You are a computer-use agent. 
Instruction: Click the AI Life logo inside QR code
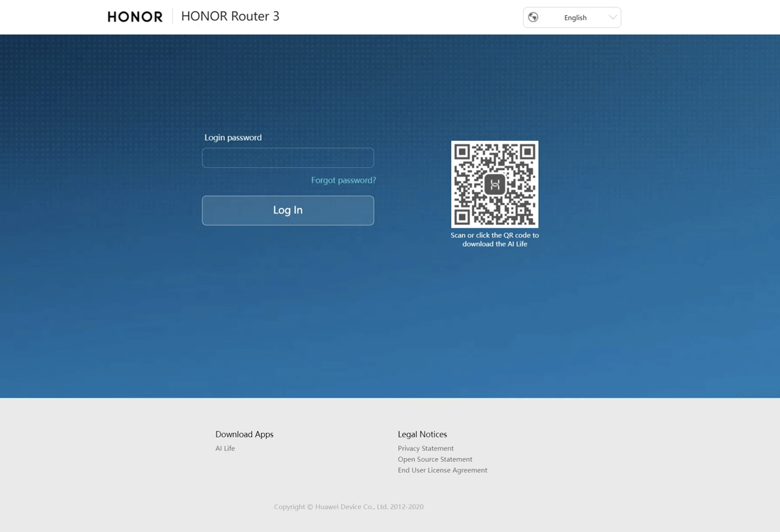coord(495,184)
